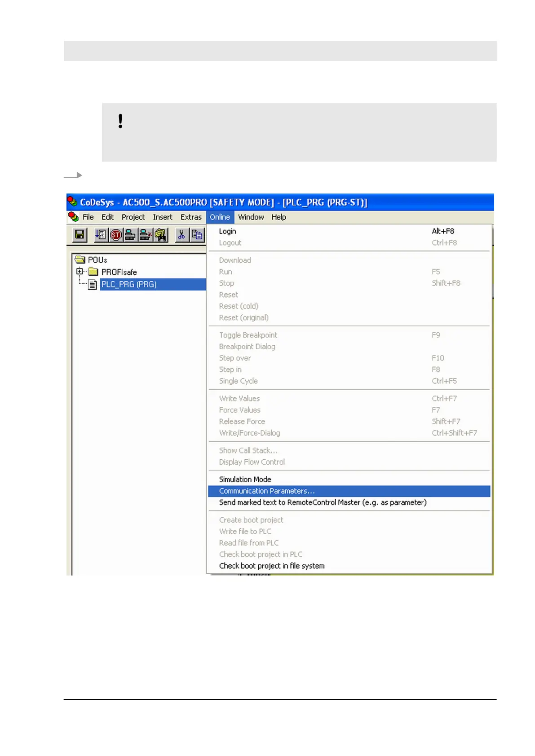Image resolution: width=535 pixels, height=756 pixels.
Task: Click the greyed Toggle Breakpoint entry
Action: tap(349, 335)
